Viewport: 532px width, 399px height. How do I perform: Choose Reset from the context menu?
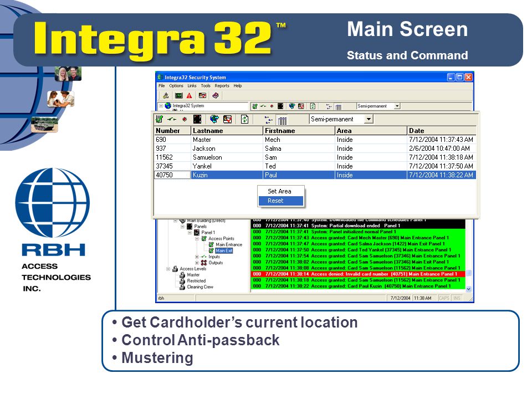click(x=281, y=201)
